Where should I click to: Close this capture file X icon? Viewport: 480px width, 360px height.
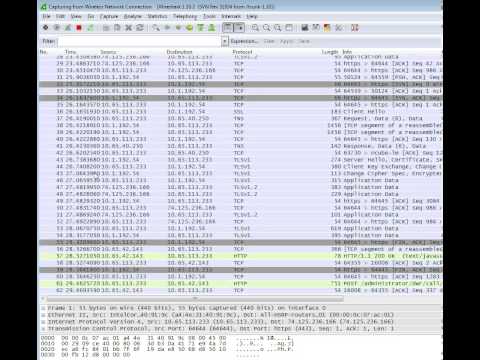point(129,28)
